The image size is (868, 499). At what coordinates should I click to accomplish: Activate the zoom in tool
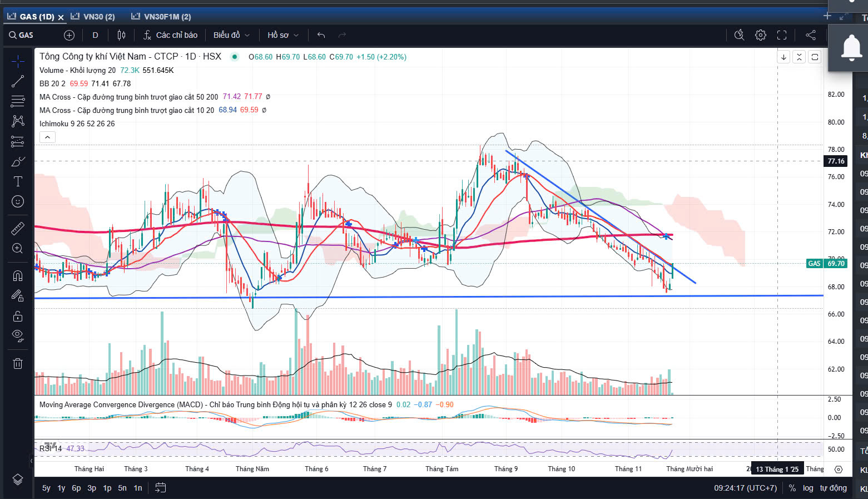(x=18, y=248)
